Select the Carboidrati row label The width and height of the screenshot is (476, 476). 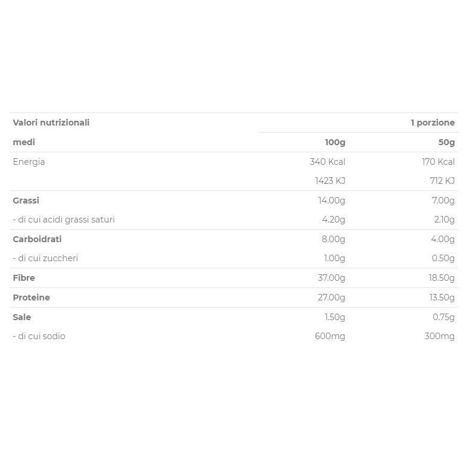pyautogui.click(x=37, y=239)
